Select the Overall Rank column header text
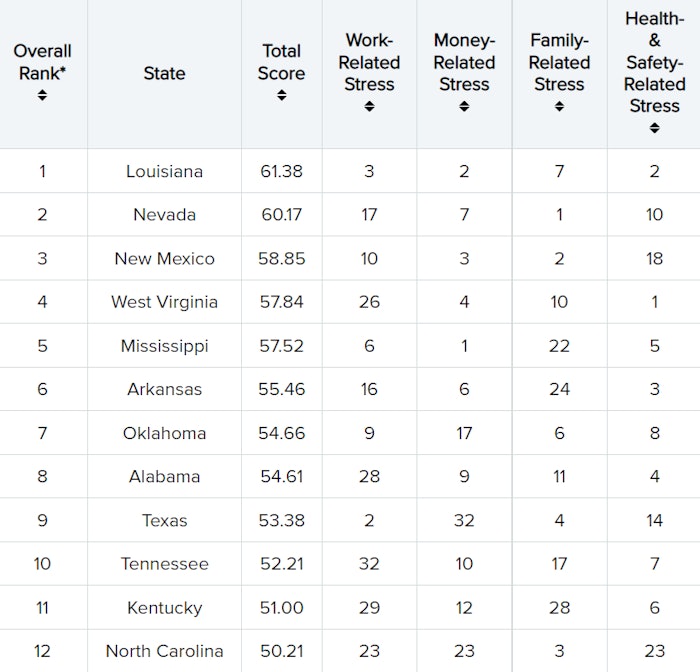 click(42, 62)
